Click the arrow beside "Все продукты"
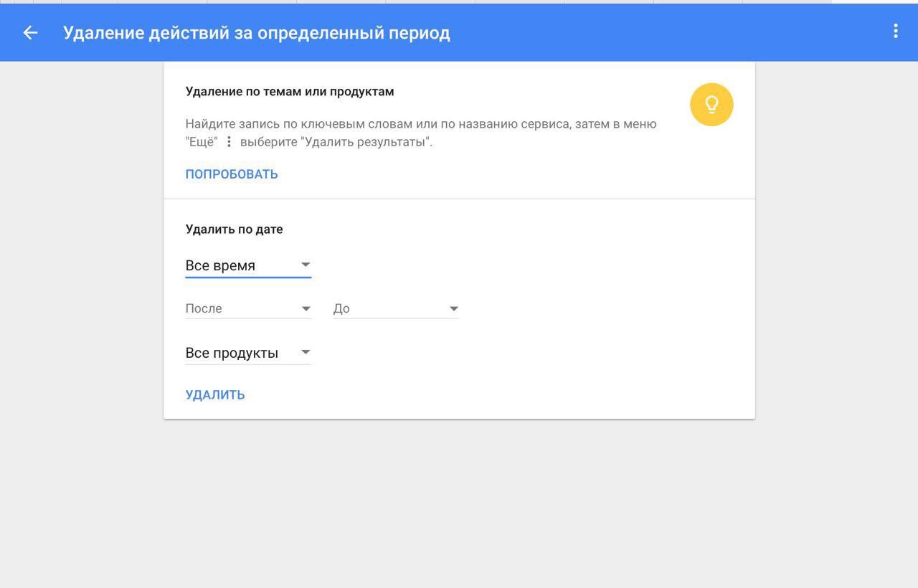This screenshot has height=588, width=918. pyautogui.click(x=306, y=352)
